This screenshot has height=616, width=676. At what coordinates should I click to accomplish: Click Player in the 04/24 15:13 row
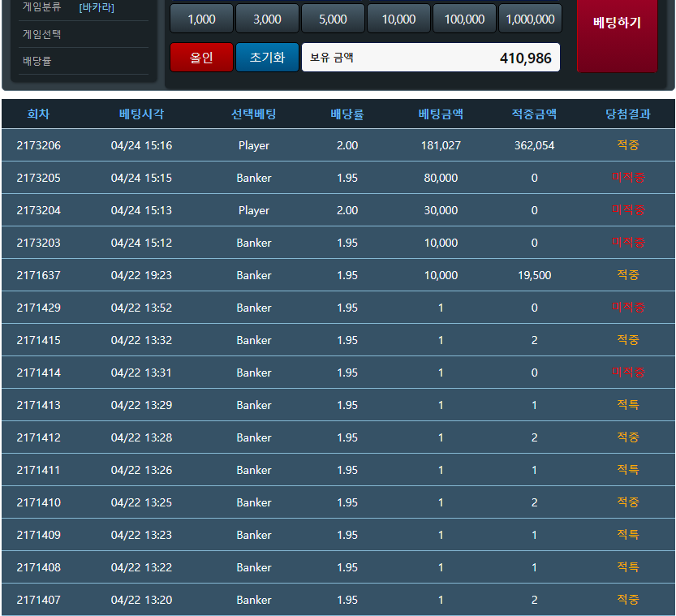(253, 210)
